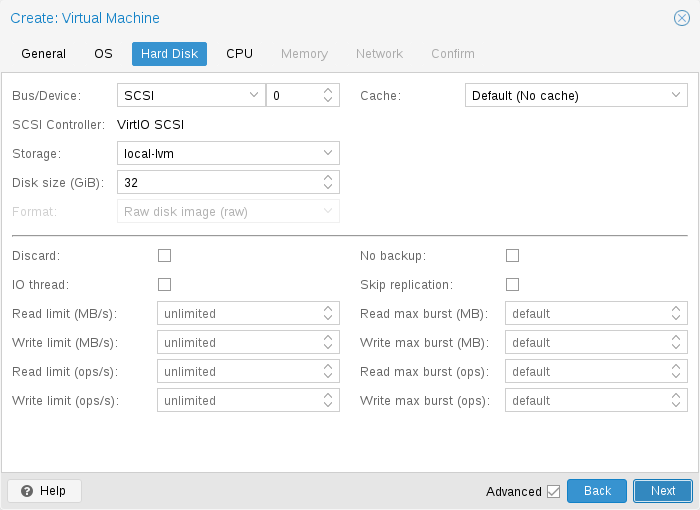Increase Disk size using the spinner up arrow

coord(328,177)
